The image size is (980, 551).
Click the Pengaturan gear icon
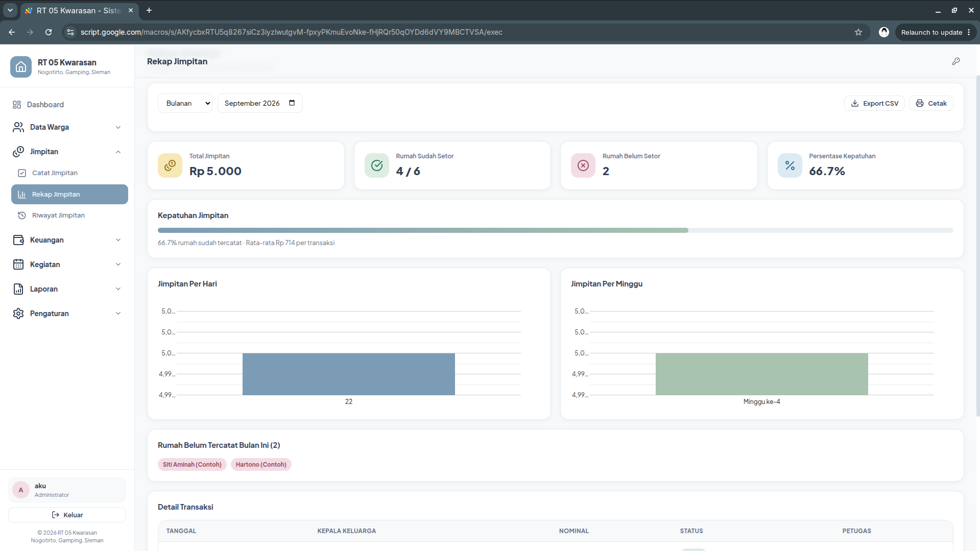(x=18, y=314)
